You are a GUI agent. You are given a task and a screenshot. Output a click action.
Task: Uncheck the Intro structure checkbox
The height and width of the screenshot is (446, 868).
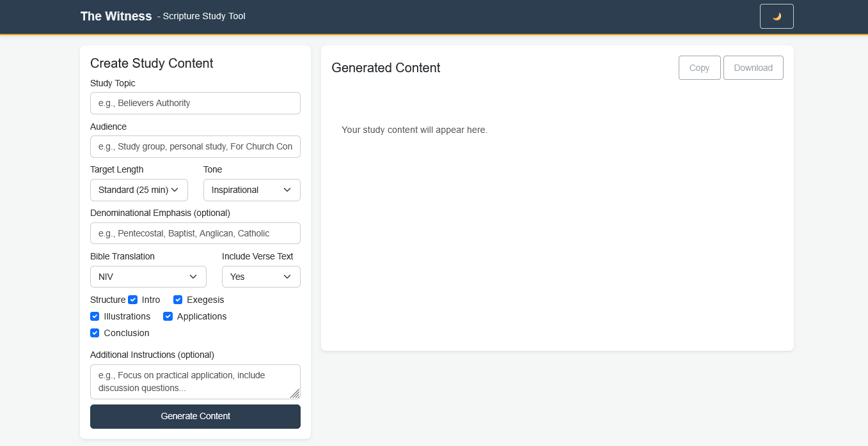133,300
